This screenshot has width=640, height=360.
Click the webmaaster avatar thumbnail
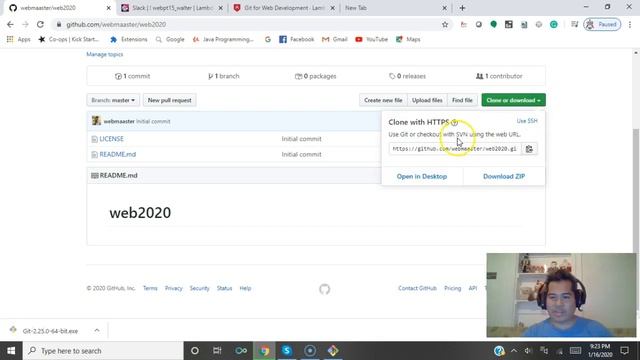(96, 121)
